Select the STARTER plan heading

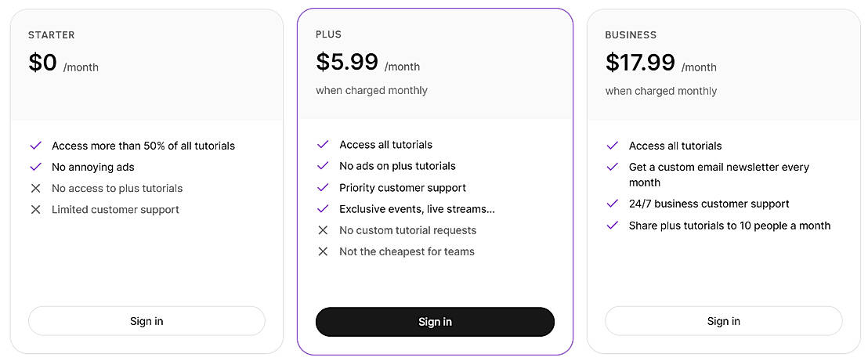[x=52, y=35]
